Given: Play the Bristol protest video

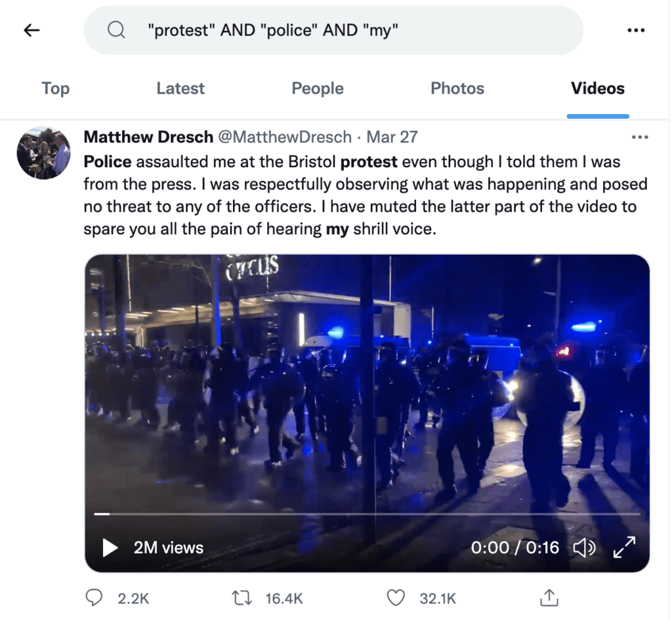Looking at the screenshot, I should click(110, 548).
